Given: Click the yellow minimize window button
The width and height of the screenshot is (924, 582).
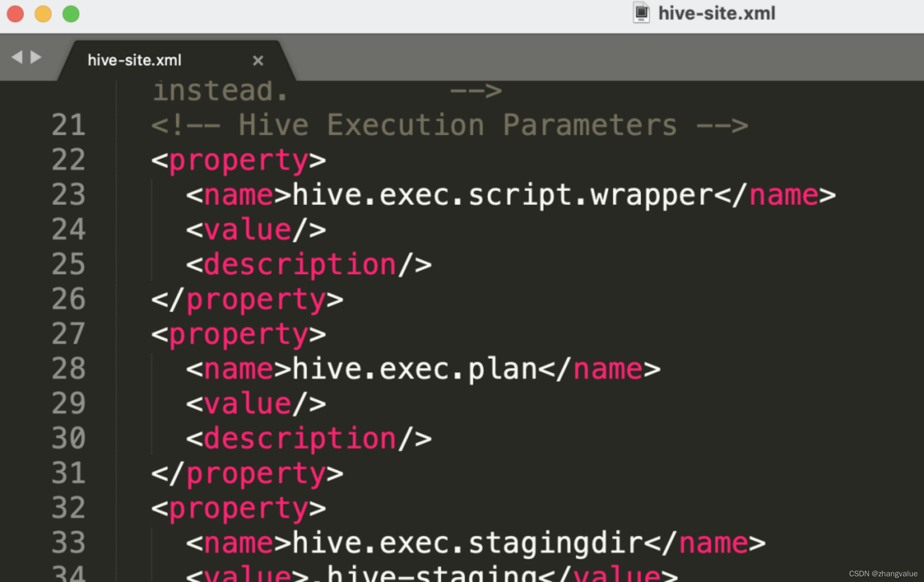Looking at the screenshot, I should (43, 14).
